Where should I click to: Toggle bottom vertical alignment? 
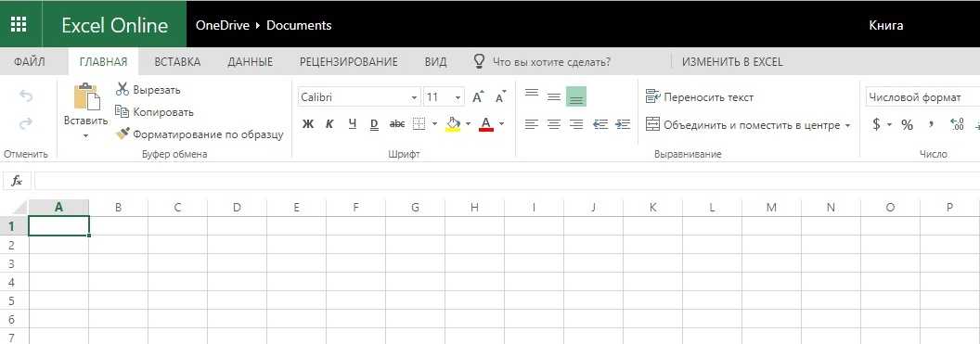click(x=576, y=96)
